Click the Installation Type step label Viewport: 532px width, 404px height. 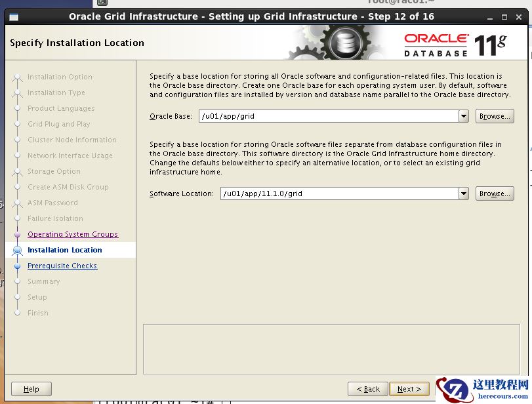tap(56, 92)
